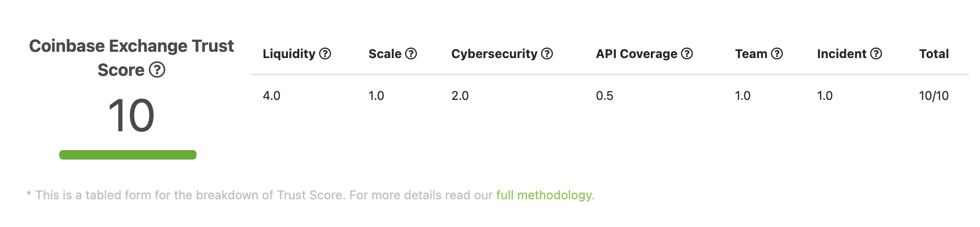The image size is (980, 227).
Task: Click Trust Score heading help icon
Action: pos(157,70)
